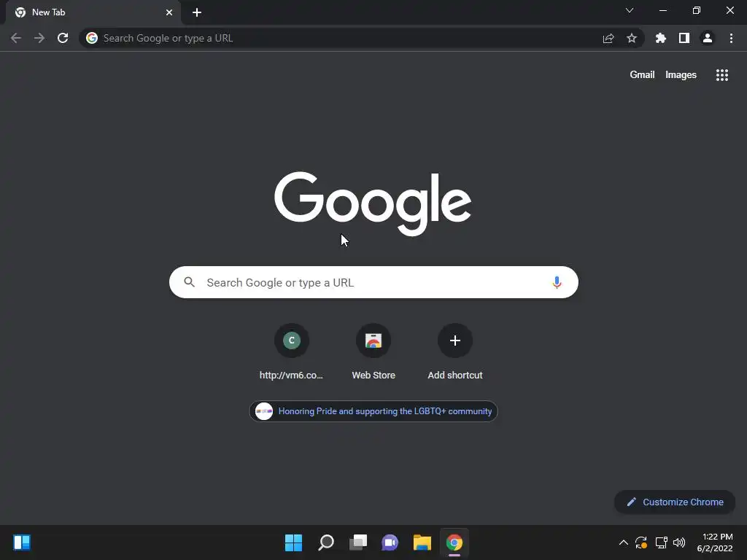Screen dimensions: 747x560
Task: Go forward using the forward arrow
Action: [39, 38]
